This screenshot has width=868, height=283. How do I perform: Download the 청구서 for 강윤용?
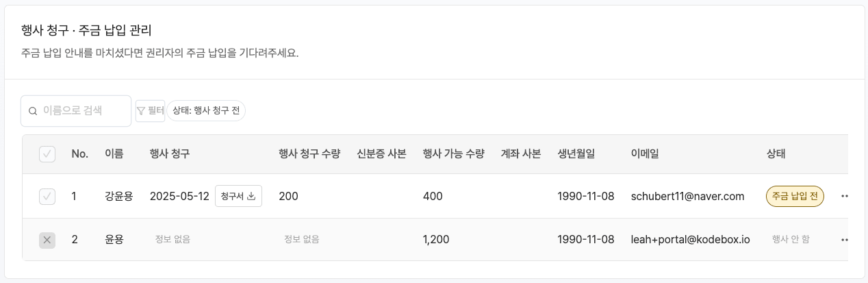click(238, 196)
